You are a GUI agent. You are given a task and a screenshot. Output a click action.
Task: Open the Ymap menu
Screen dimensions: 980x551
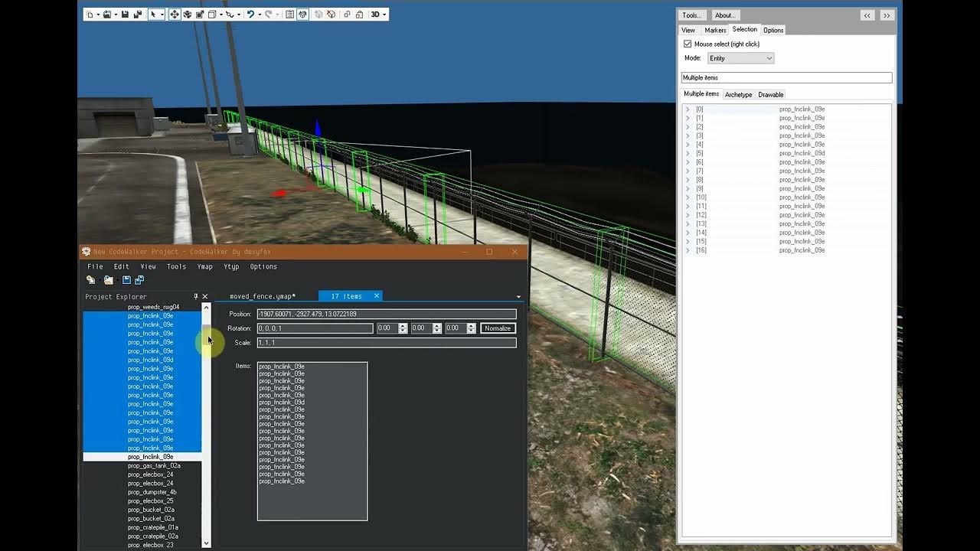coord(205,266)
